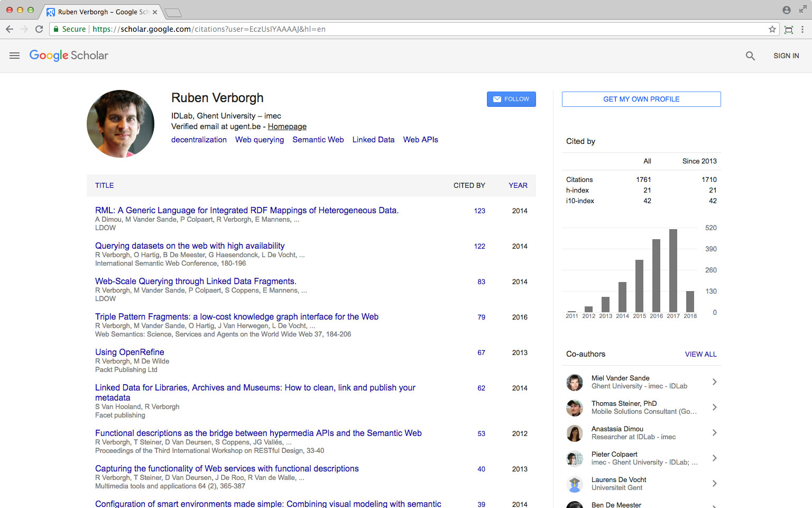Screen dimensions: 812x508
Task: Sort publications by TITLE column header
Action: click(x=105, y=186)
